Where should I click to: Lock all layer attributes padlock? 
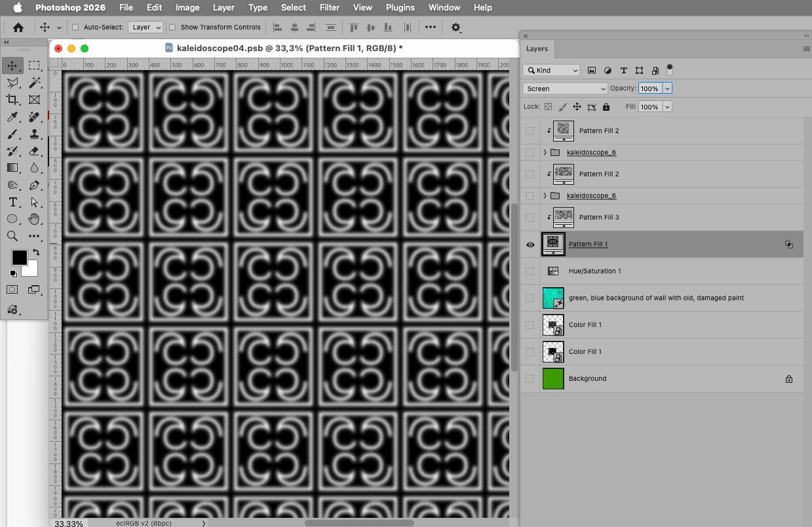[x=606, y=107]
